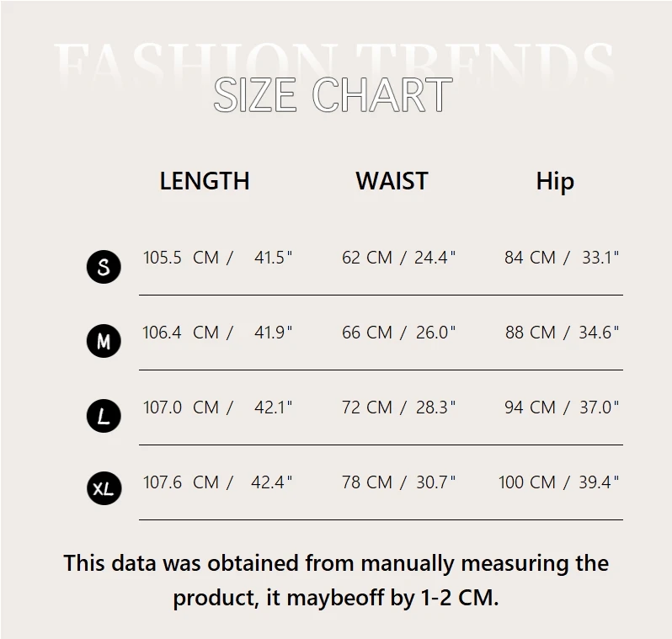Click the SIZE CHART title

pyautogui.click(x=333, y=95)
